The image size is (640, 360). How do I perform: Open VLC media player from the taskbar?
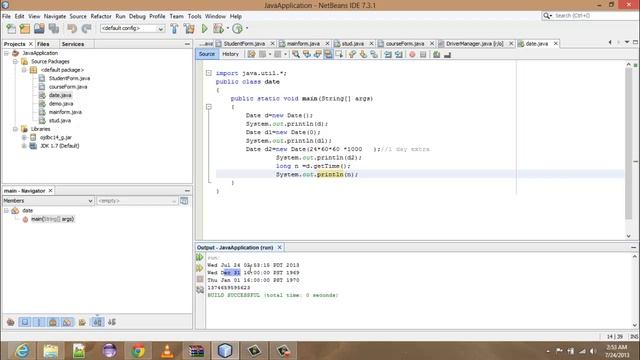(x=167, y=351)
